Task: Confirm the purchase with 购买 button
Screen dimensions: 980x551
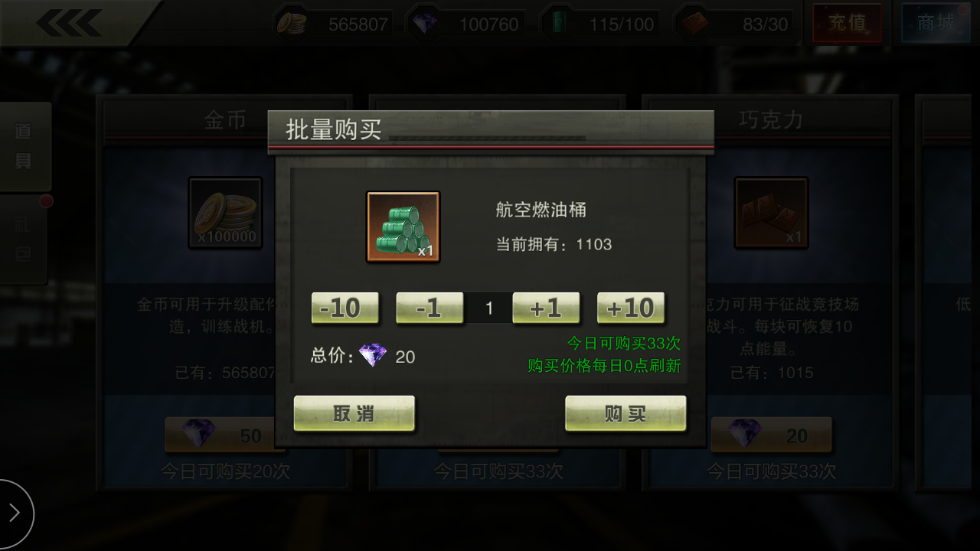Action: (x=626, y=414)
